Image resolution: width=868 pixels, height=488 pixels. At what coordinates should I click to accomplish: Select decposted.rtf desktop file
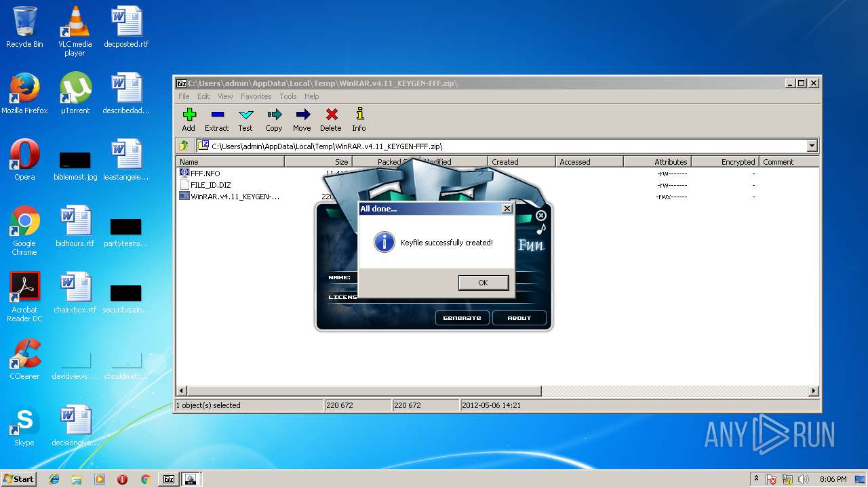[x=126, y=27]
